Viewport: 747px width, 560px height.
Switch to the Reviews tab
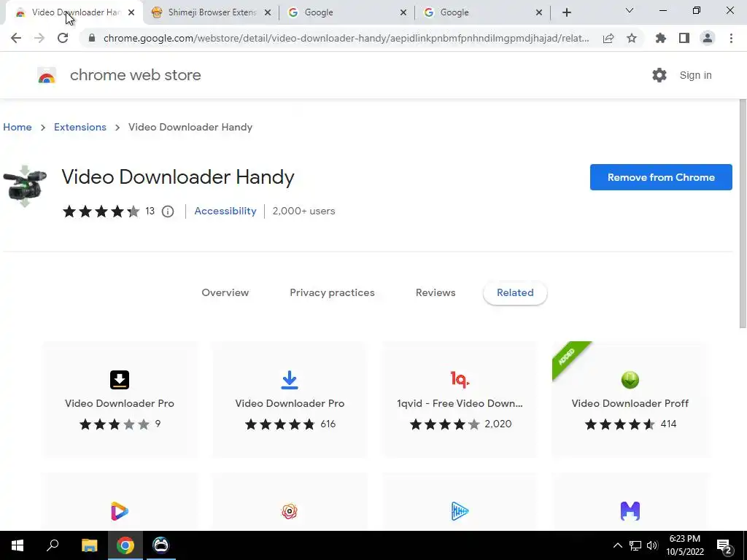point(436,292)
